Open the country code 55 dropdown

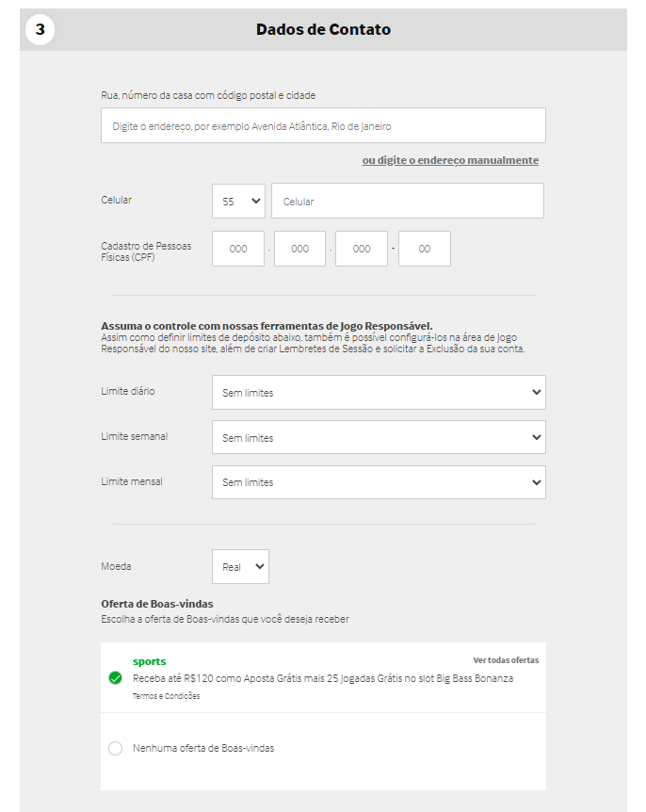[x=238, y=201]
